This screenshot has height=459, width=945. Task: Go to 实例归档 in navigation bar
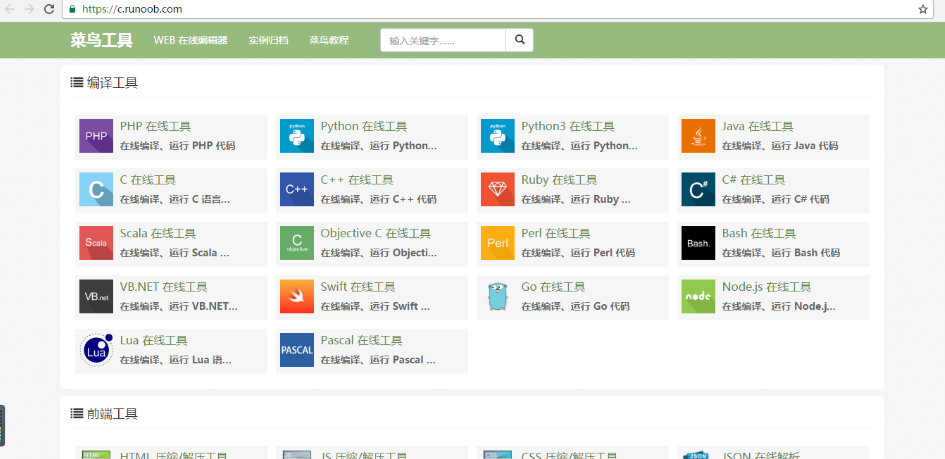pos(268,41)
